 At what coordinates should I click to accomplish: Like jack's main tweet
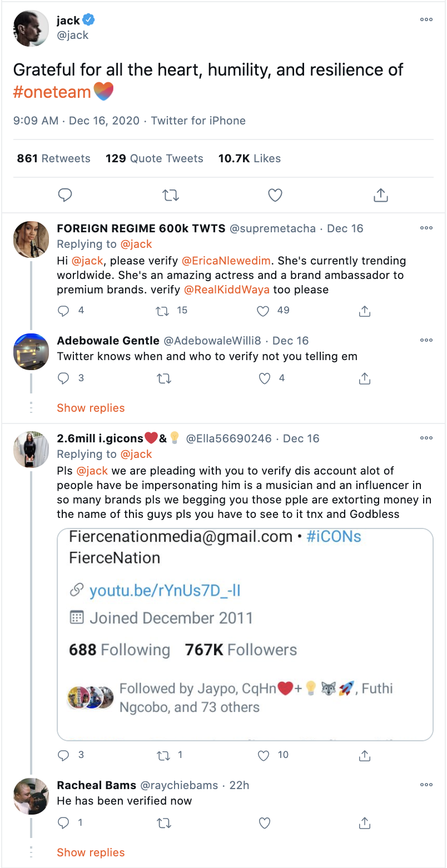click(x=275, y=195)
